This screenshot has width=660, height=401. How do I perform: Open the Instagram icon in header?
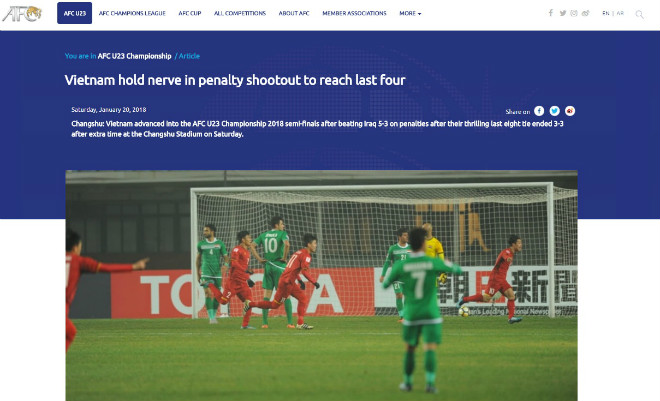tap(574, 13)
